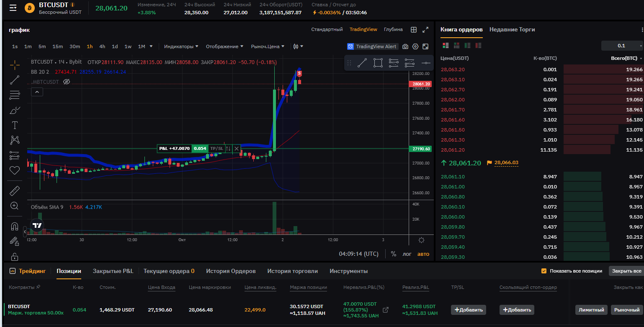Image resolution: width=644 pixels, height=327 pixels.
Task: Toggle stay-in-drawing-mode pencil lock
Action: pos(15,242)
